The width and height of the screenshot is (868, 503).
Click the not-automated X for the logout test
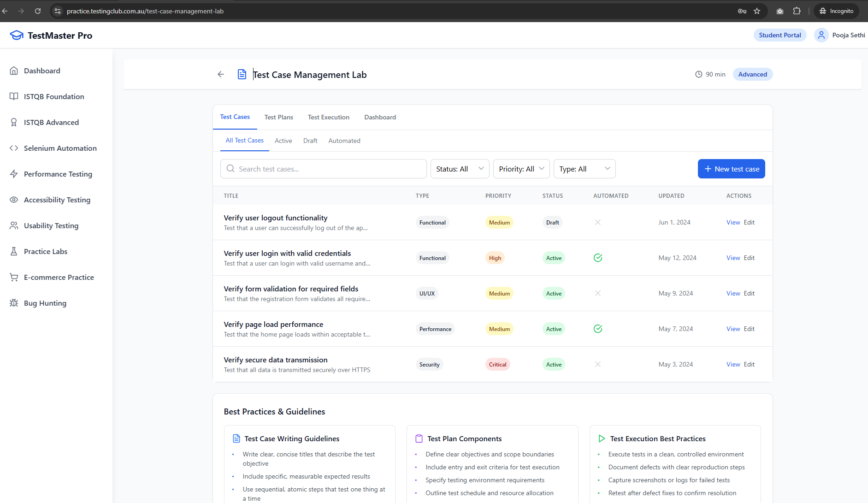[x=598, y=222]
